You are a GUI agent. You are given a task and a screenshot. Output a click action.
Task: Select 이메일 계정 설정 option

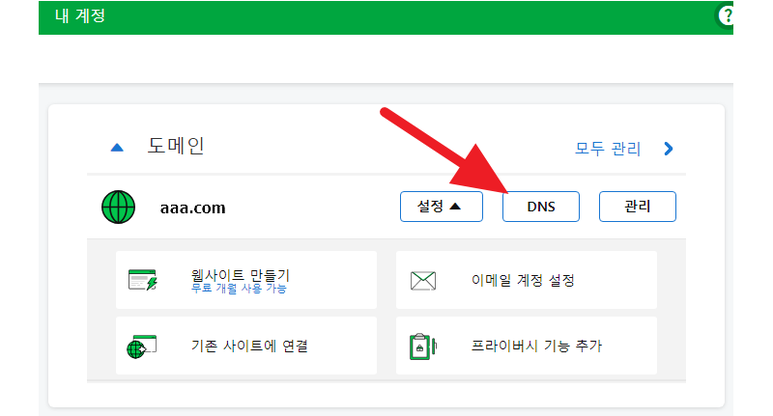click(523, 280)
